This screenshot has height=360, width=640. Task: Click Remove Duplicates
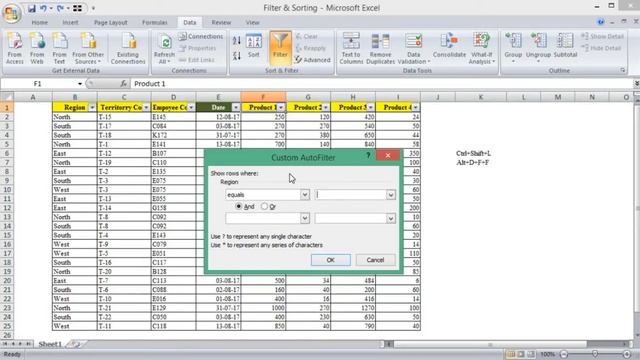(x=380, y=48)
